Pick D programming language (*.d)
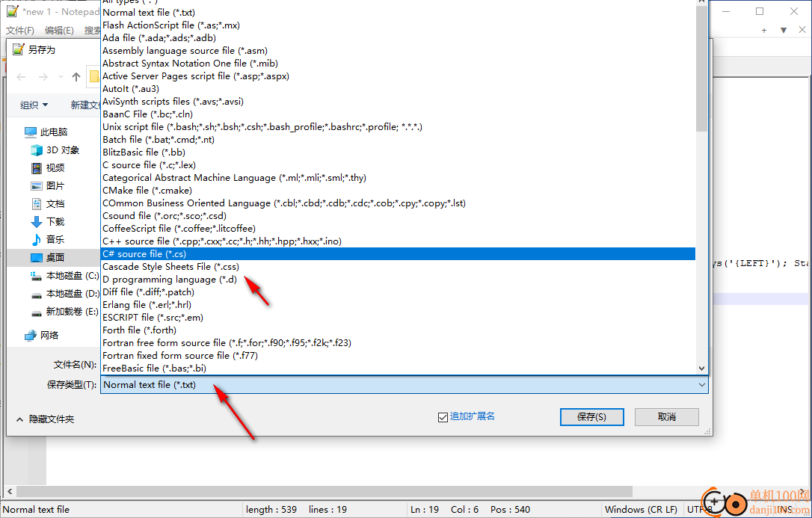Screen dimensions: 812x518 pos(398,280)
